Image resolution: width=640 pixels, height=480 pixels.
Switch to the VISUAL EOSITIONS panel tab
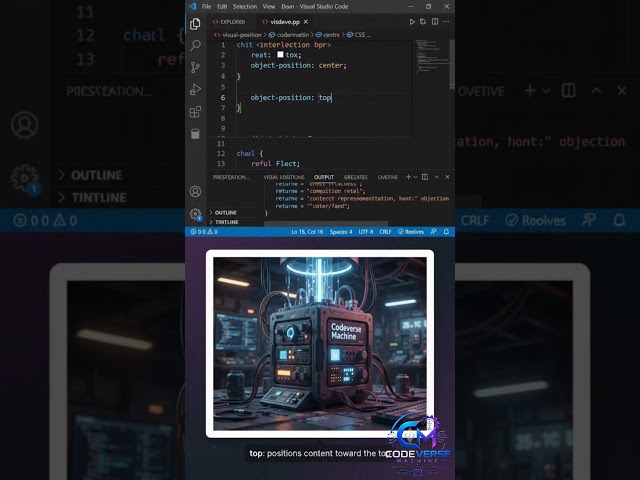[284, 177]
